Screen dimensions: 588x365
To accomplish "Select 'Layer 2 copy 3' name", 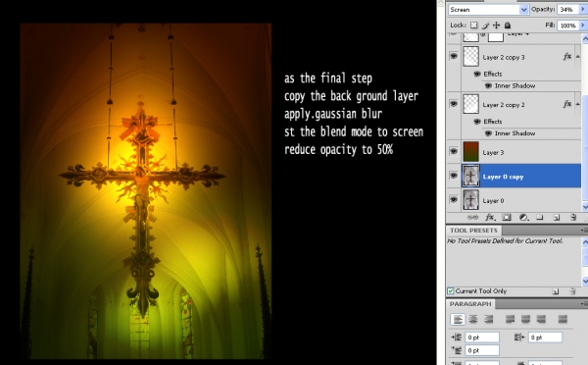I will [x=504, y=58].
